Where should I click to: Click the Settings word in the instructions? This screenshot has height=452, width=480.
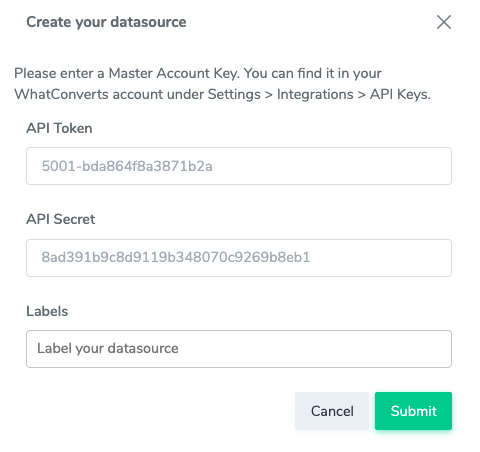point(234,94)
